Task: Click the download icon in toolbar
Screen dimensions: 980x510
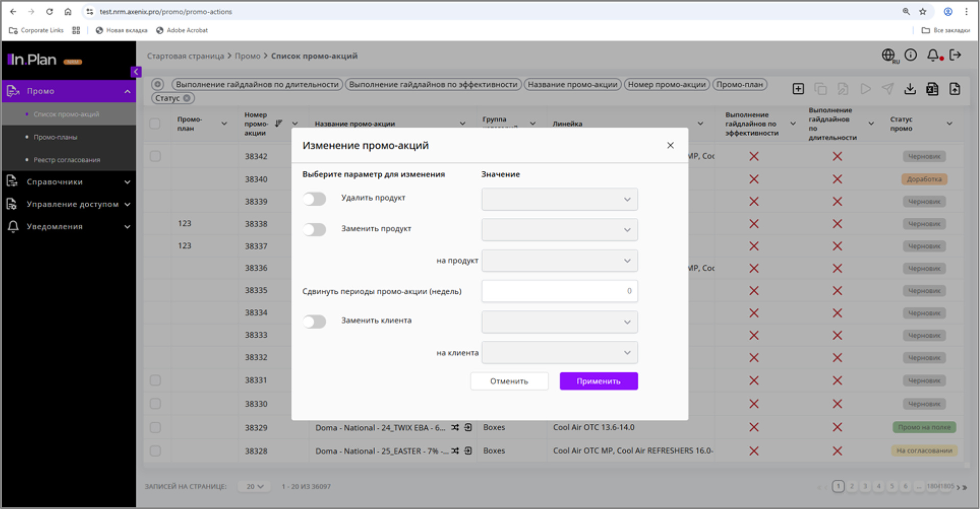Action: click(x=910, y=89)
